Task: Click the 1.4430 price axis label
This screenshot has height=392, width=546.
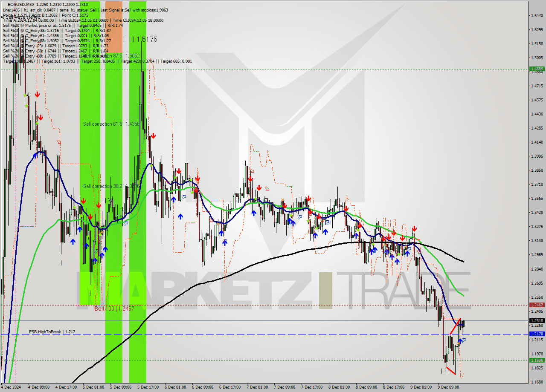Action: 537,114
